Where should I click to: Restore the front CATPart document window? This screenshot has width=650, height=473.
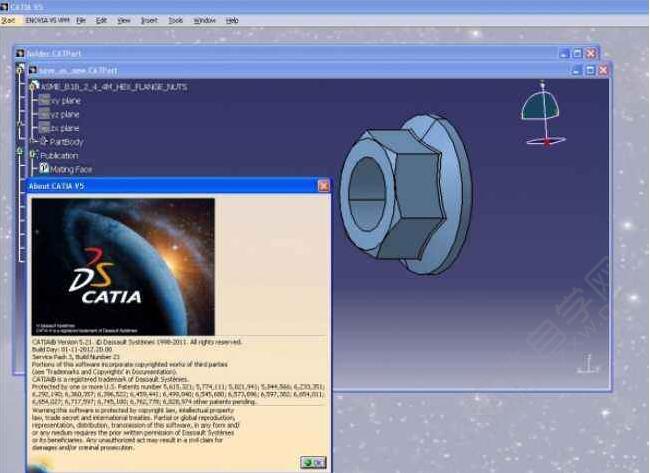coord(590,70)
